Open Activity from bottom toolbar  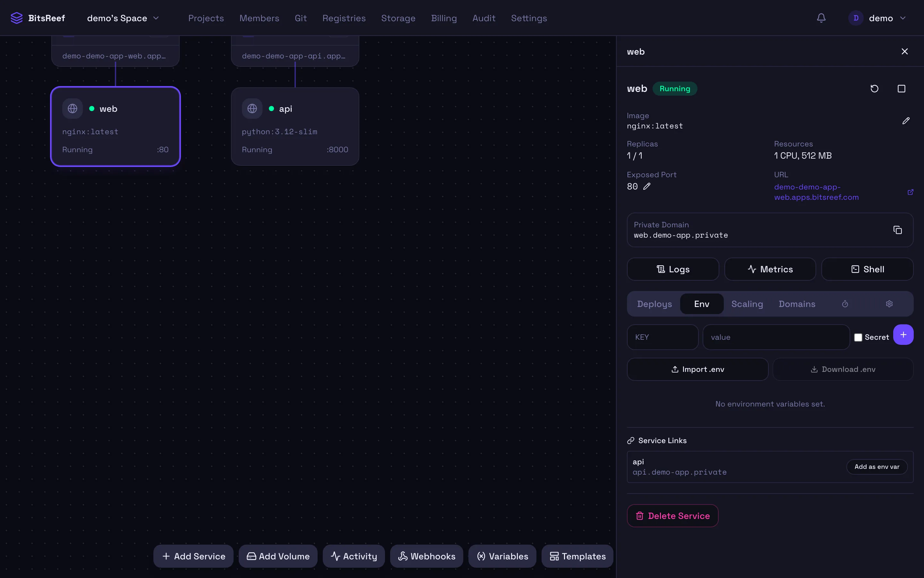click(354, 556)
